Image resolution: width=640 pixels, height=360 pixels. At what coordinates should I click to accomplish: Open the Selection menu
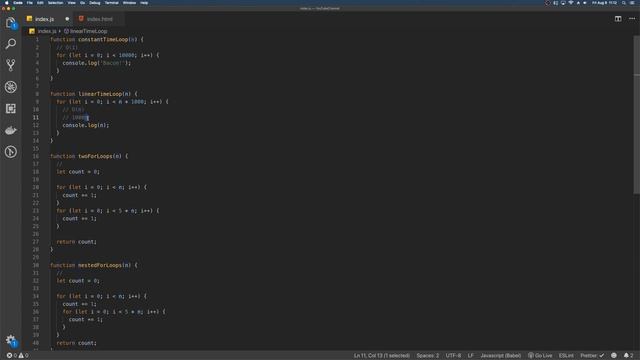[56, 3]
